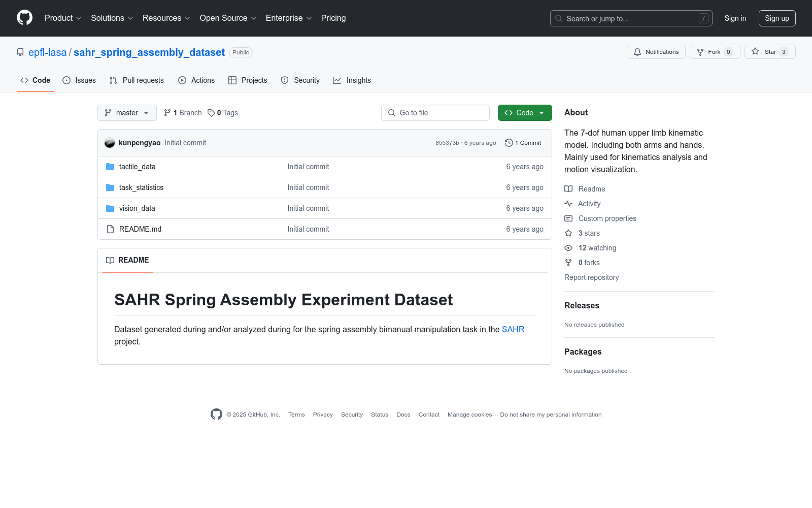Open sahr_spring_assembly_dataset repository link
The width and height of the screenshot is (812, 508).
pos(149,52)
